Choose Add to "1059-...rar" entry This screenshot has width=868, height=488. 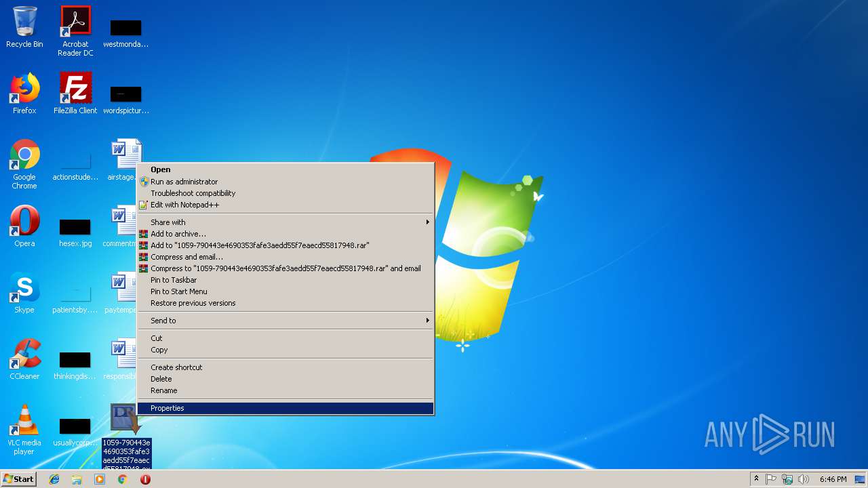click(x=285, y=245)
